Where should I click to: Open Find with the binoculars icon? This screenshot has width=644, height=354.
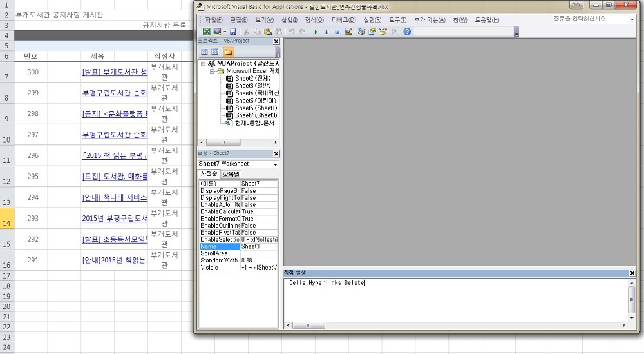278,32
